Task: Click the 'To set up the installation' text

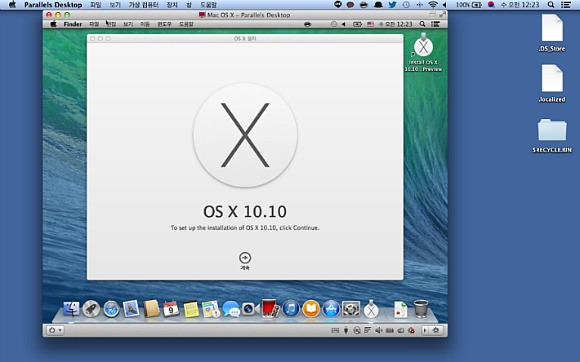Action: (x=245, y=228)
